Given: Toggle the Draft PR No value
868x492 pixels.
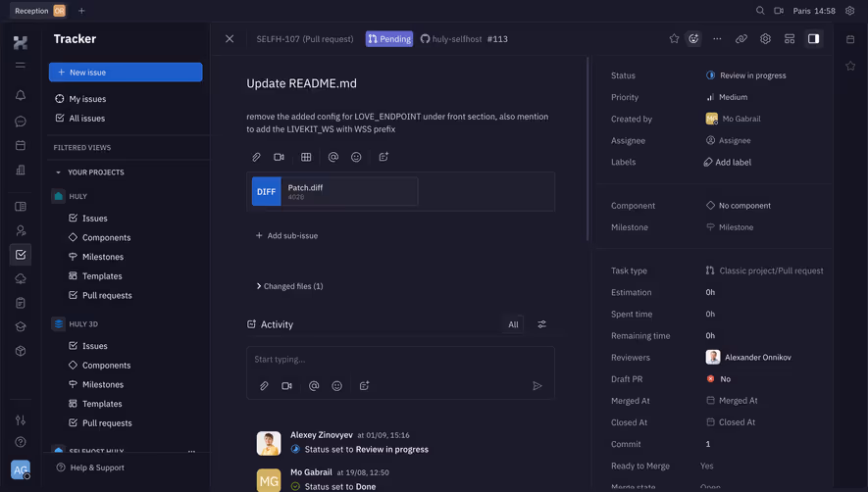Looking at the screenshot, I should click(719, 379).
